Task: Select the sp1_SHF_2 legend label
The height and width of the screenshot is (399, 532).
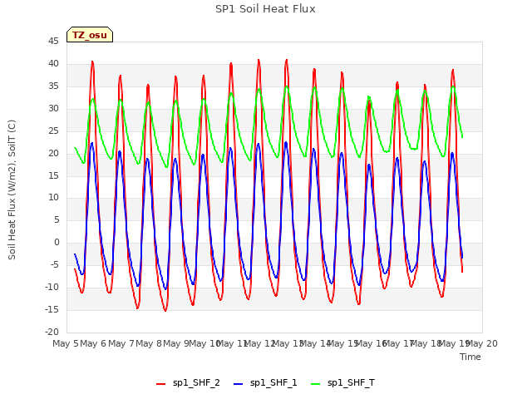Action: tap(196, 382)
